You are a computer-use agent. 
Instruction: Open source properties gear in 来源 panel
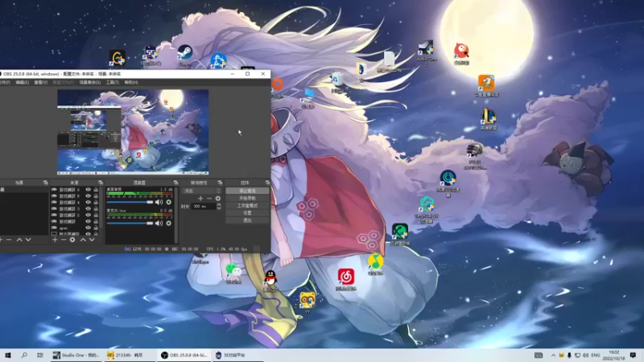72,240
